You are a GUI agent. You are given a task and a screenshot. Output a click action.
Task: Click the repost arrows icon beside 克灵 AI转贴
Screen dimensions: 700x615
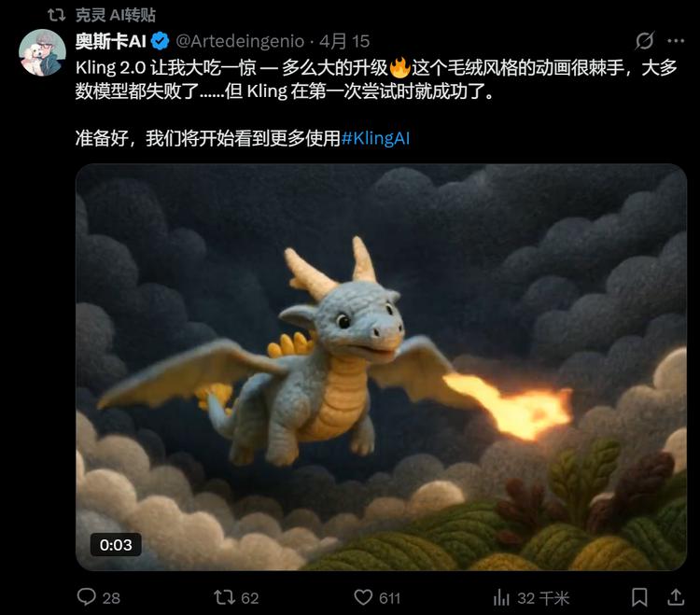tap(57, 15)
